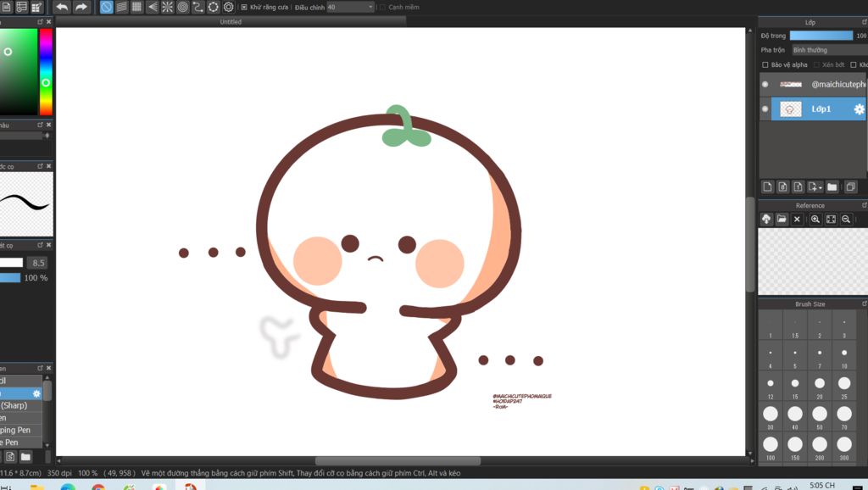Create a new layer folder
The height and width of the screenshot is (490, 868).
[x=832, y=187]
